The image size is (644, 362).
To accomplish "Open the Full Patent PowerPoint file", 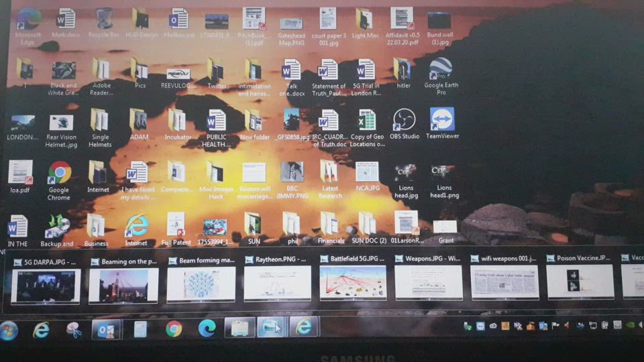I will tap(176, 225).
